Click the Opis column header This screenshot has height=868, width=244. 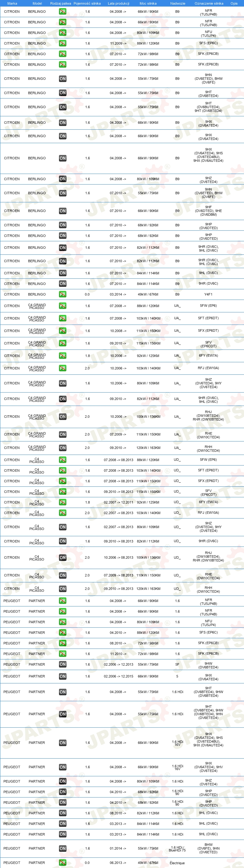[234, 3]
